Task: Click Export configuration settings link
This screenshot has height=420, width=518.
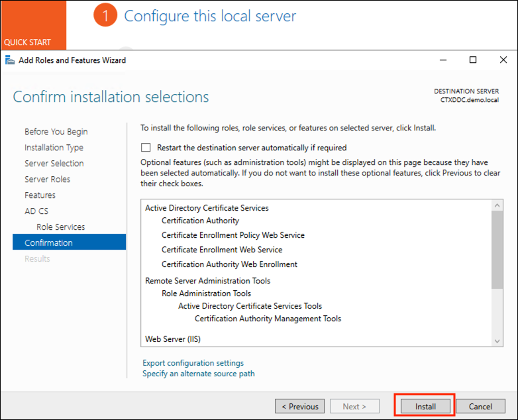Action: pyautogui.click(x=193, y=363)
